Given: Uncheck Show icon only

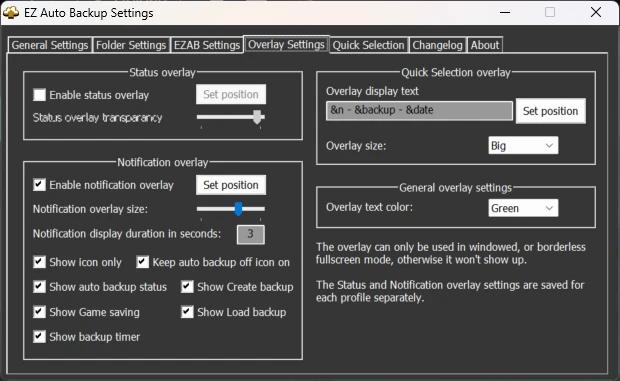Looking at the screenshot, I should [39, 262].
